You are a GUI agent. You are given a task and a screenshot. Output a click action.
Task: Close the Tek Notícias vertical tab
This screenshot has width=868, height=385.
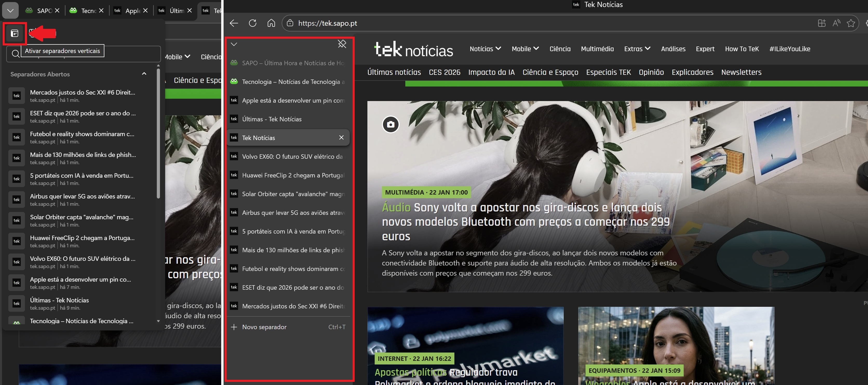[x=341, y=137]
